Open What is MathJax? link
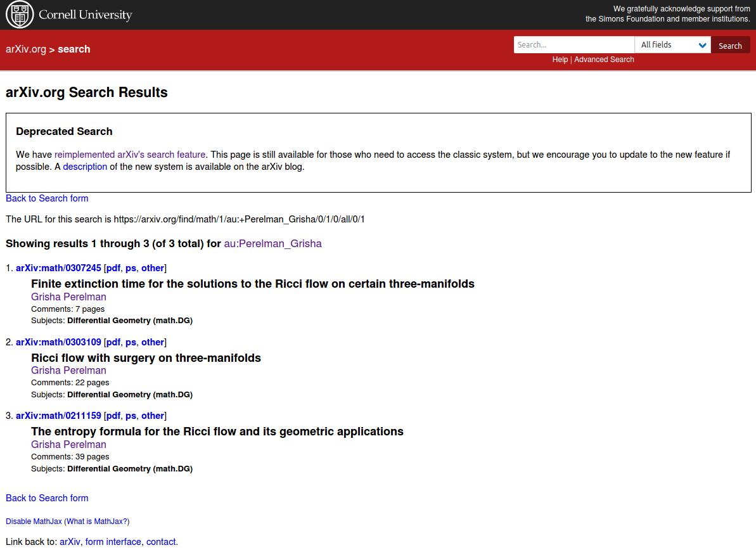Viewport: 756px width, 557px height. coord(96,522)
